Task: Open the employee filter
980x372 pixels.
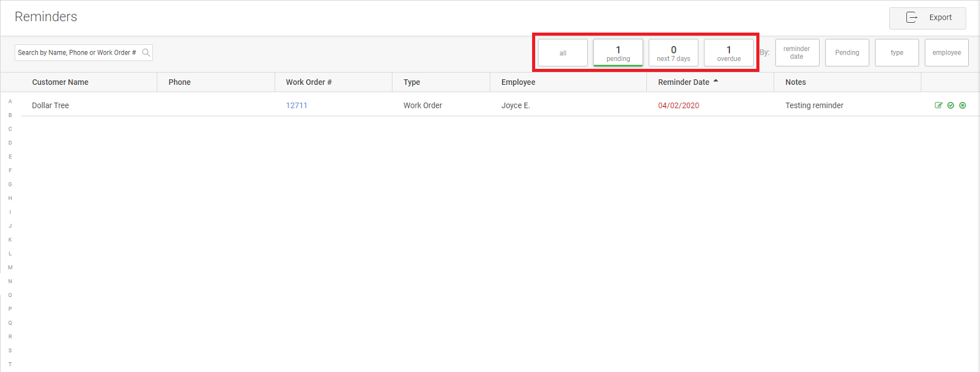Action: tap(946, 53)
